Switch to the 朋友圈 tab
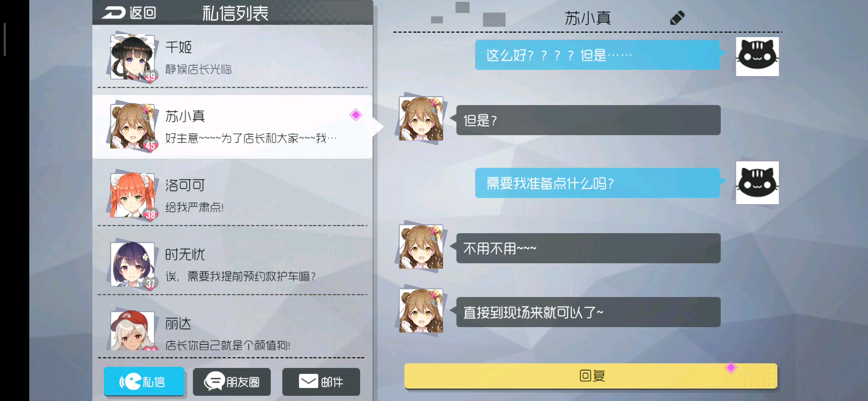The width and height of the screenshot is (868, 401). click(x=232, y=381)
